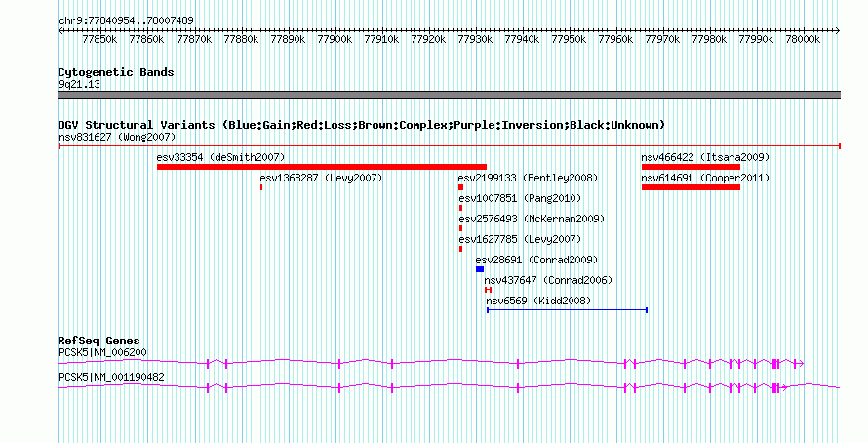
Task: Click the 77980k ruler tick label
Action: 710,39
